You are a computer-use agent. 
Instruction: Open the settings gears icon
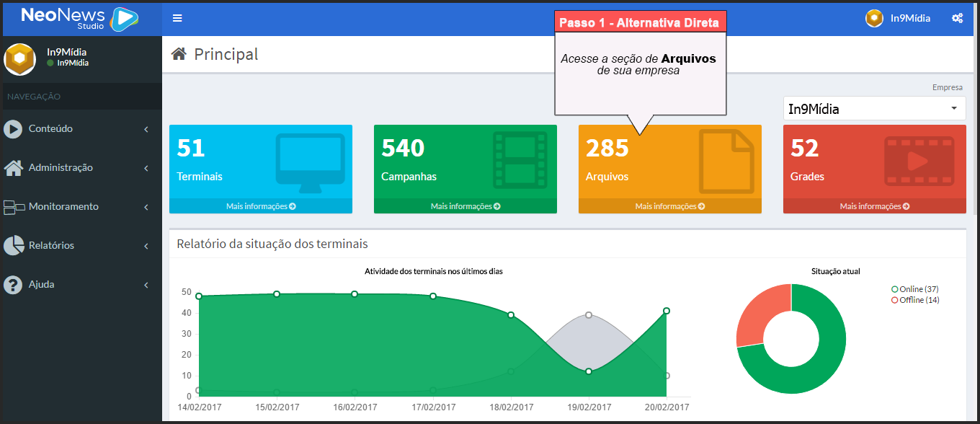tap(957, 18)
